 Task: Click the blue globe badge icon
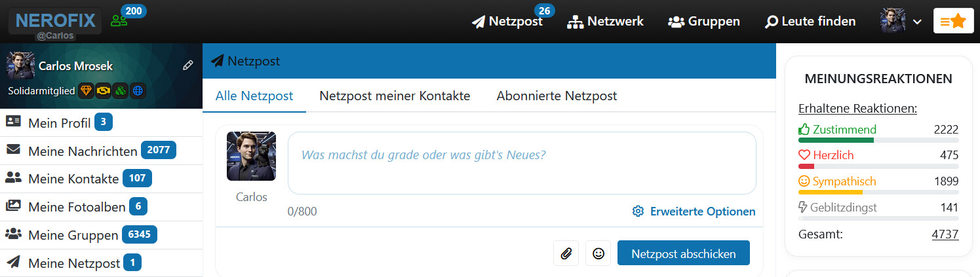click(x=138, y=91)
